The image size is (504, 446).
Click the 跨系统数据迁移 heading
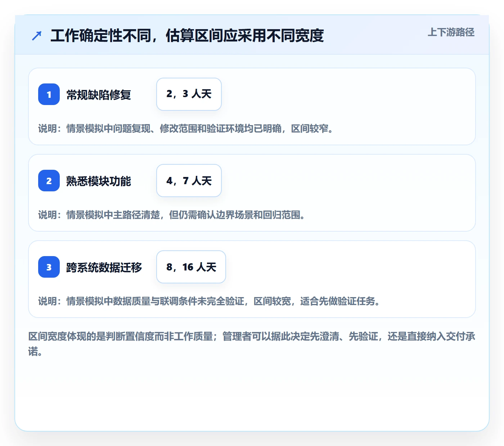pyautogui.click(x=104, y=267)
